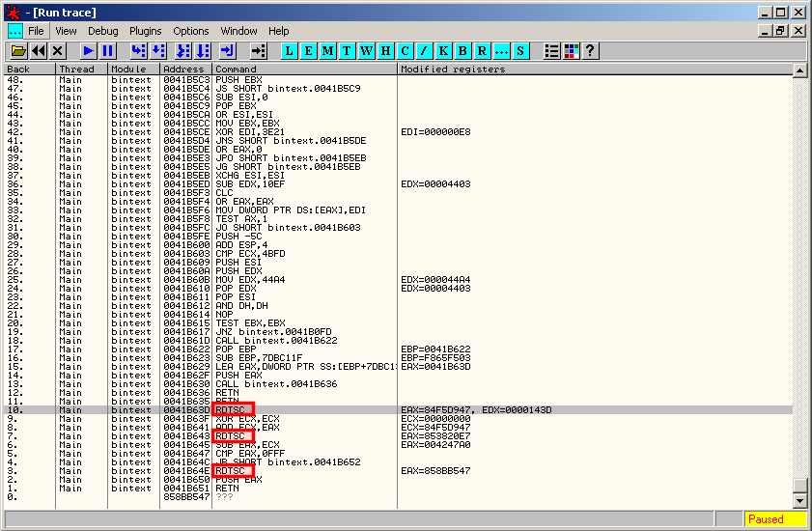Open the Plugins menu
Viewport: 812px width, 531px height.
146,31
